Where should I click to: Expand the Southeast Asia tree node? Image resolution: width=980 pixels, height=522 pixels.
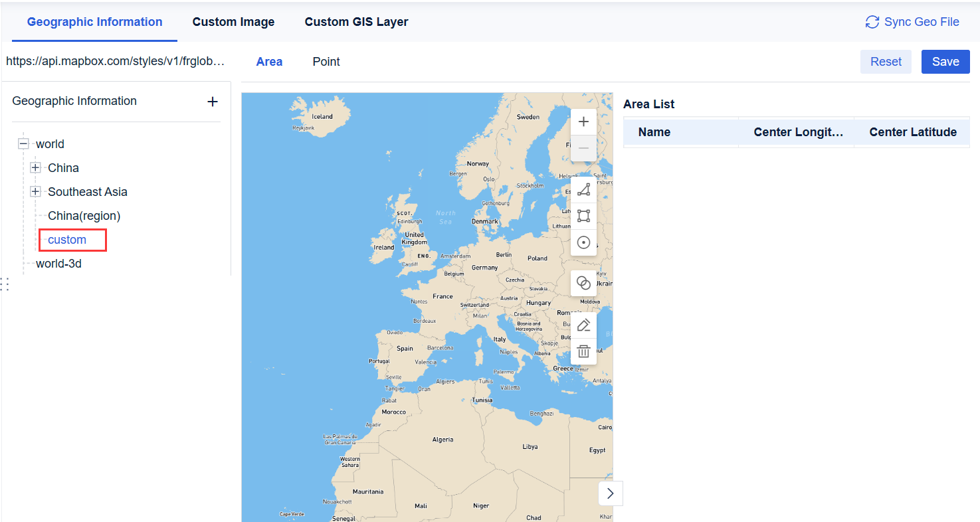point(35,191)
